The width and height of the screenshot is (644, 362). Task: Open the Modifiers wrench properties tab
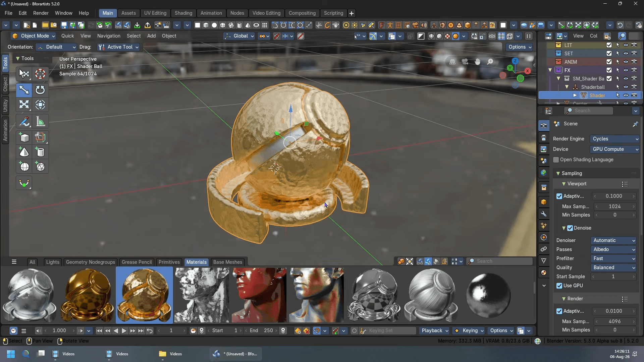click(x=544, y=214)
